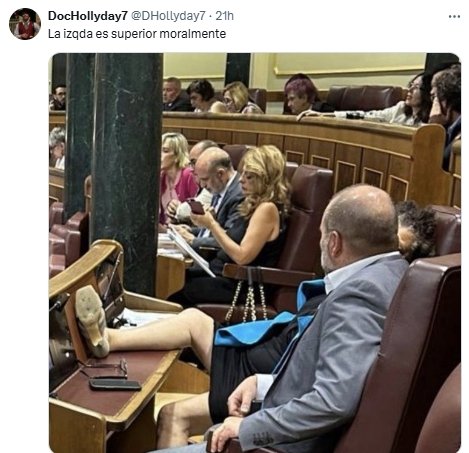Image resolution: width=469 pixels, height=453 pixels.
Task: Click the woman wearing the pink jacket
Action: pos(177,177)
